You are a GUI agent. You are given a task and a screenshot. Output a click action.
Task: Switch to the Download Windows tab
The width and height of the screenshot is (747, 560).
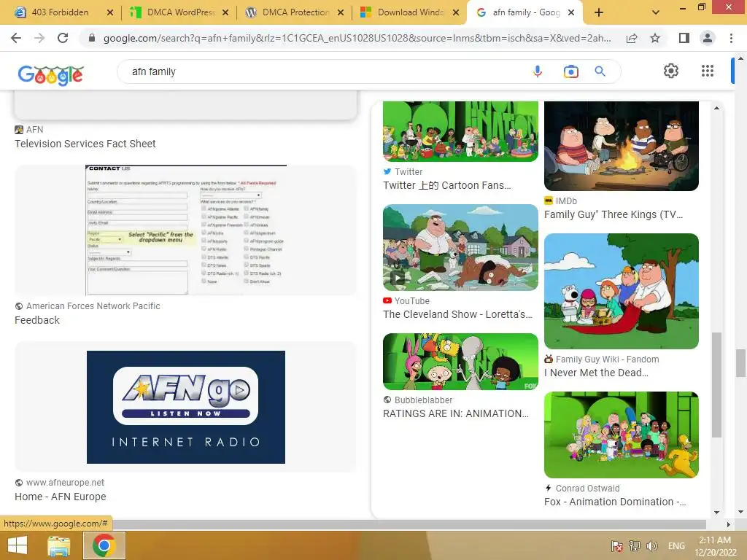pos(411,12)
